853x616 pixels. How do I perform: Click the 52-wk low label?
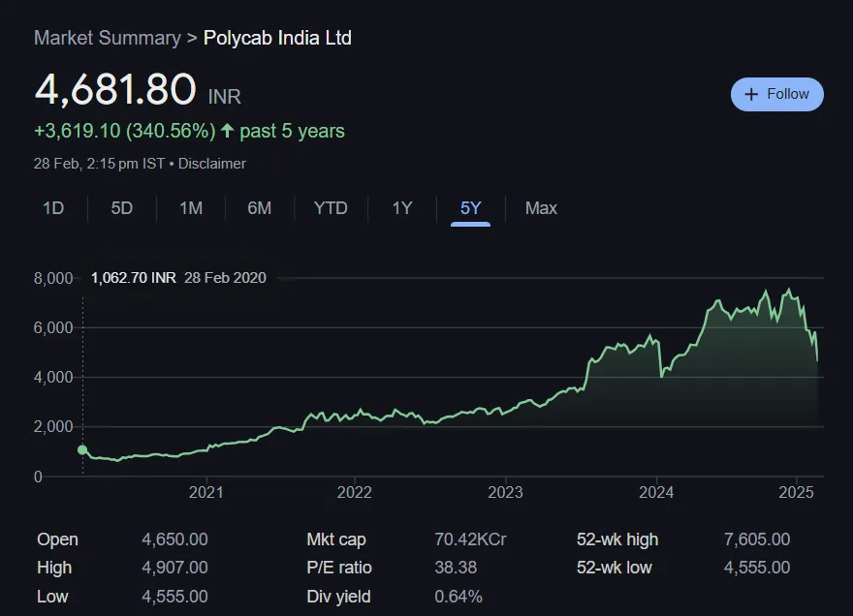tap(615, 568)
